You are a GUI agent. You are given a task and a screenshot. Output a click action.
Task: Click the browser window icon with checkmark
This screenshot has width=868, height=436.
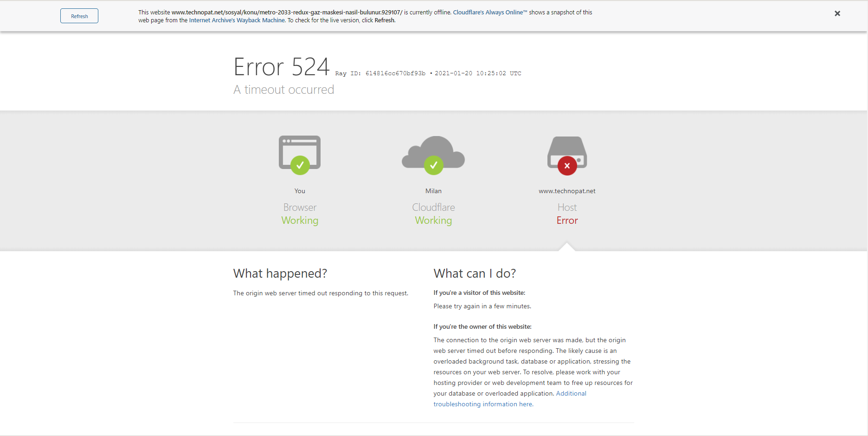point(300,155)
